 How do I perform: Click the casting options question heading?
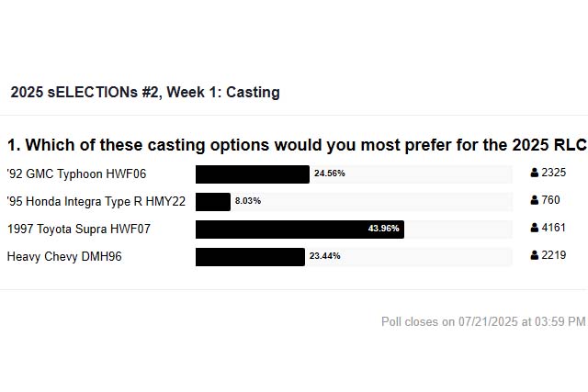coord(297,145)
